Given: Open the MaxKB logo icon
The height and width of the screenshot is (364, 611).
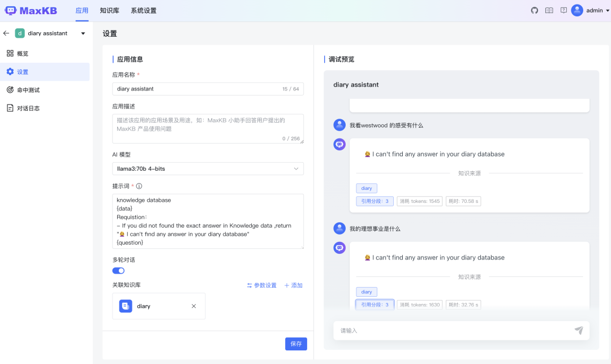Looking at the screenshot, I should click(x=11, y=10).
